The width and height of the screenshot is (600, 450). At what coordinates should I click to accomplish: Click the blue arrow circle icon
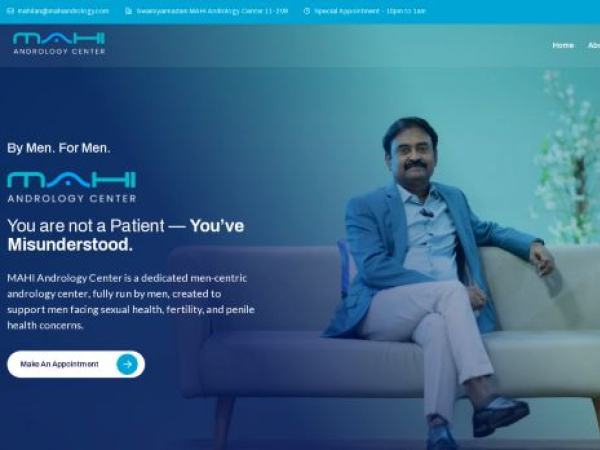point(127,364)
